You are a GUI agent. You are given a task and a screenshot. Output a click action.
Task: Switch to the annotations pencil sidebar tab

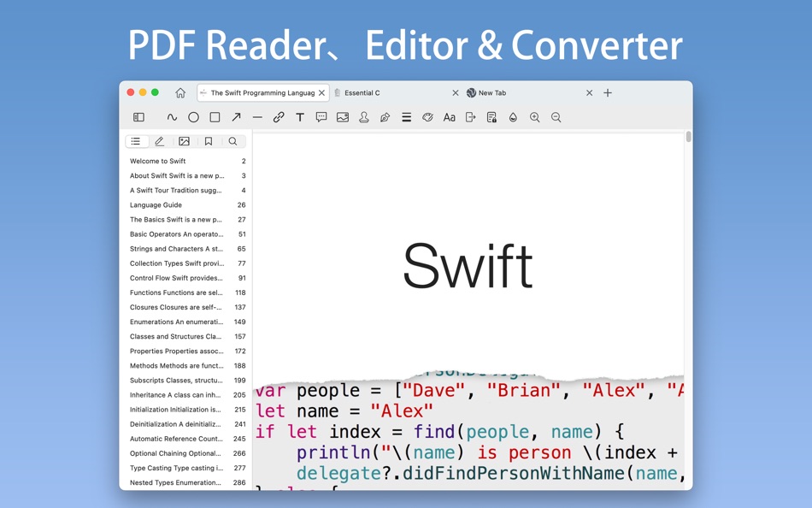click(x=160, y=141)
